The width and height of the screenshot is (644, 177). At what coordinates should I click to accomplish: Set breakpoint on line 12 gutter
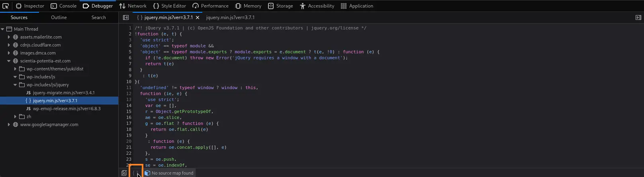click(129, 93)
